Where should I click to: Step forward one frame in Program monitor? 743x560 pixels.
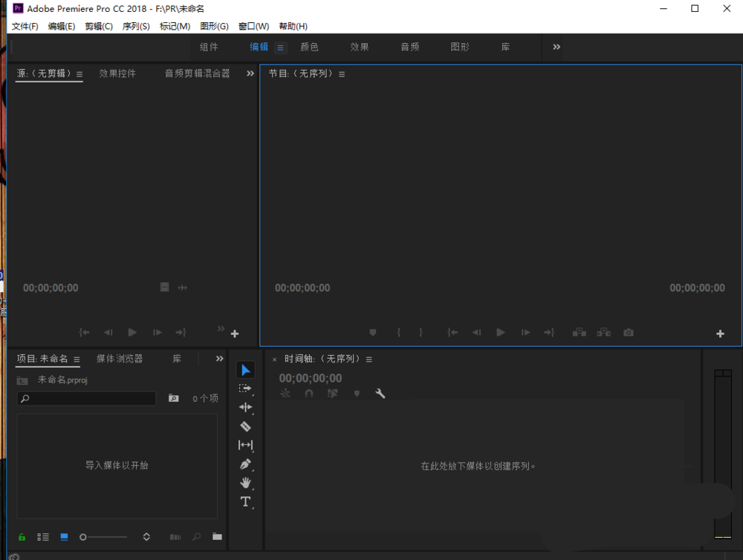pyautogui.click(x=525, y=333)
